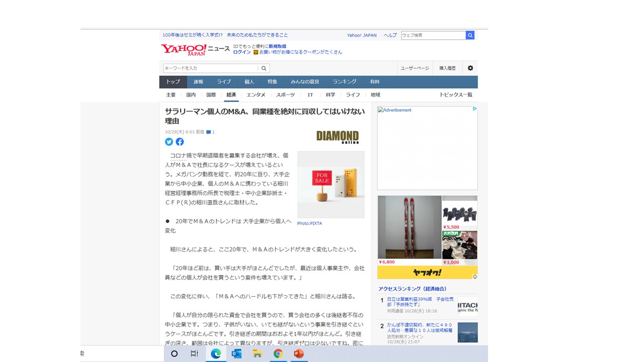644x362 pixels.
Task: Click the DIAMOND online logo
Action: pyautogui.click(x=338, y=137)
